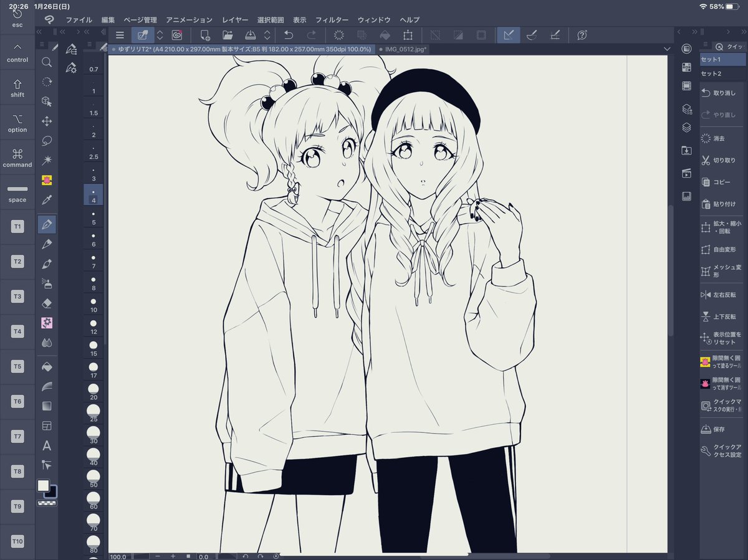Select the Text tool
The image size is (748, 560).
coord(47,446)
